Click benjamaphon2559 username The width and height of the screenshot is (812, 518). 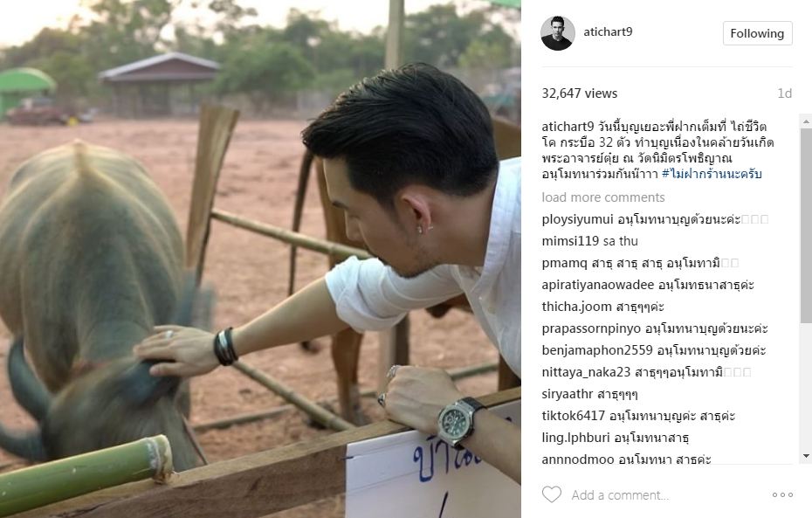pos(597,350)
